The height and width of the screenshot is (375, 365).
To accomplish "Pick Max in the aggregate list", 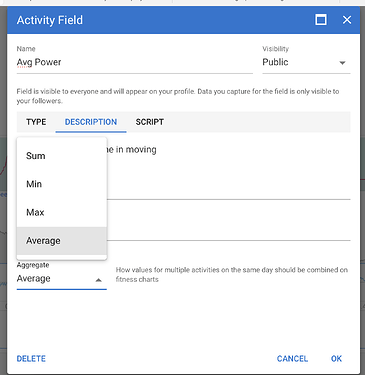I will click(x=62, y=212).
